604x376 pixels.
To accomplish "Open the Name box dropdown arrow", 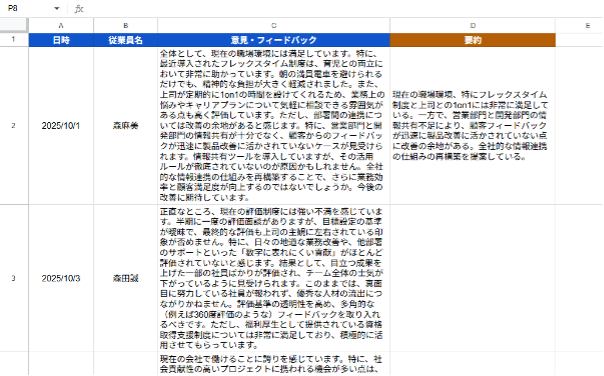I will (x=57, y=8).
